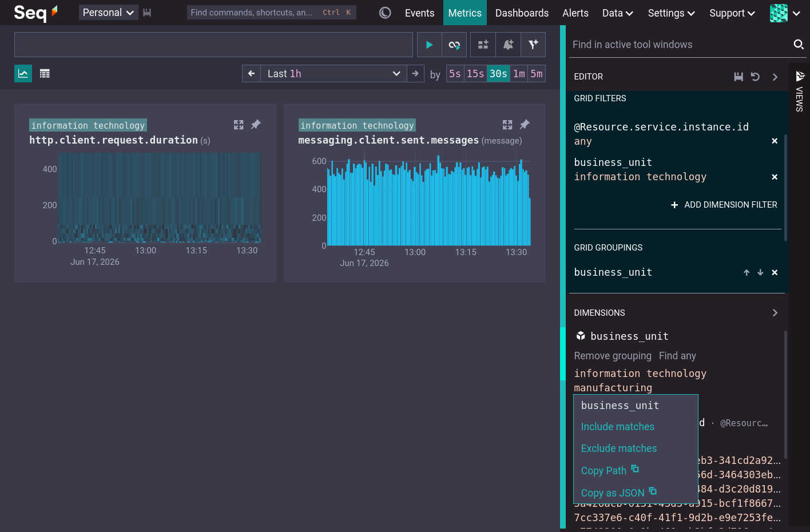This screenshot has height=532, width=810.
Task: Select information technology dimension value
Action: [x=640, y=374]
